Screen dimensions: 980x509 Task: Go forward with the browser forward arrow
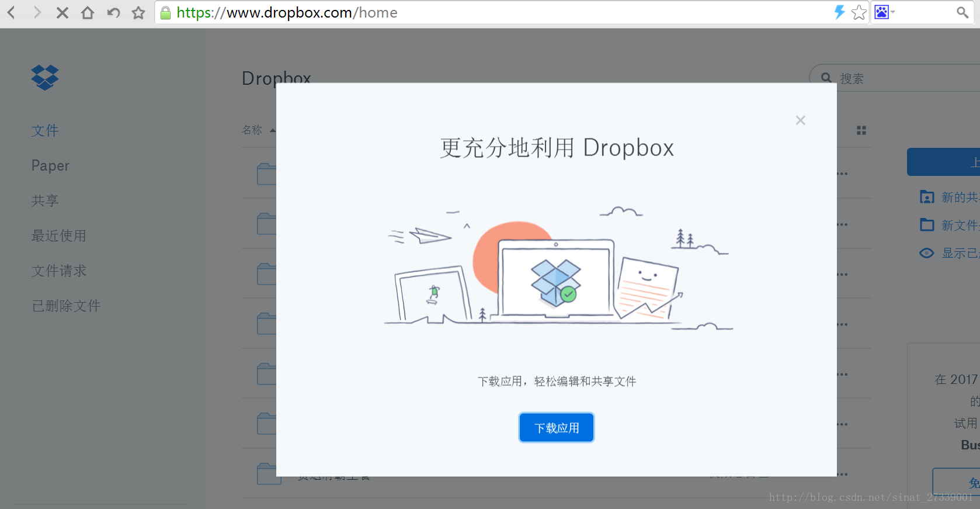point(37,12)
